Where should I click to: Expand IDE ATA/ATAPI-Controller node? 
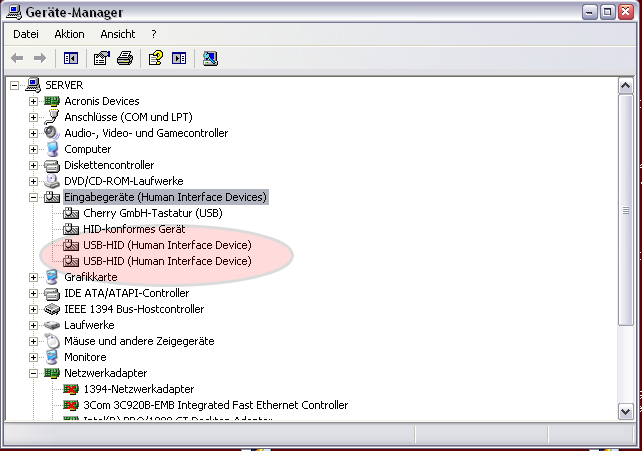pos(34,293)
